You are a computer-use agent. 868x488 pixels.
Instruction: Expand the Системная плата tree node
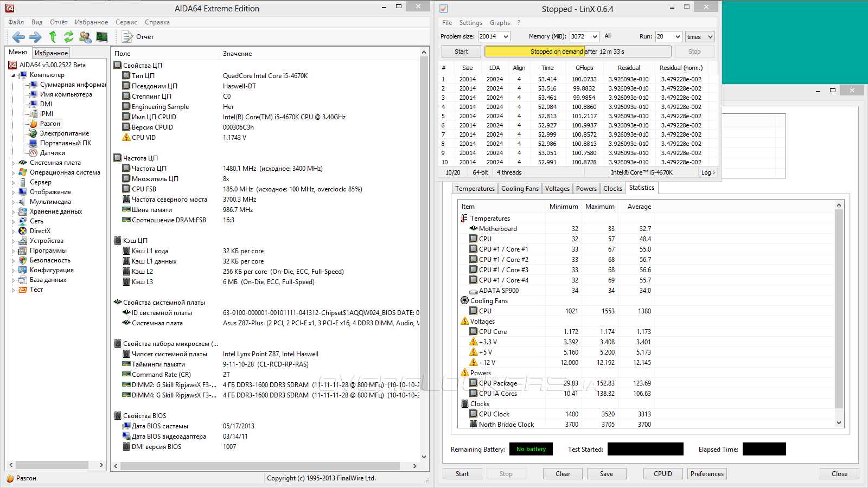(14, 163)
